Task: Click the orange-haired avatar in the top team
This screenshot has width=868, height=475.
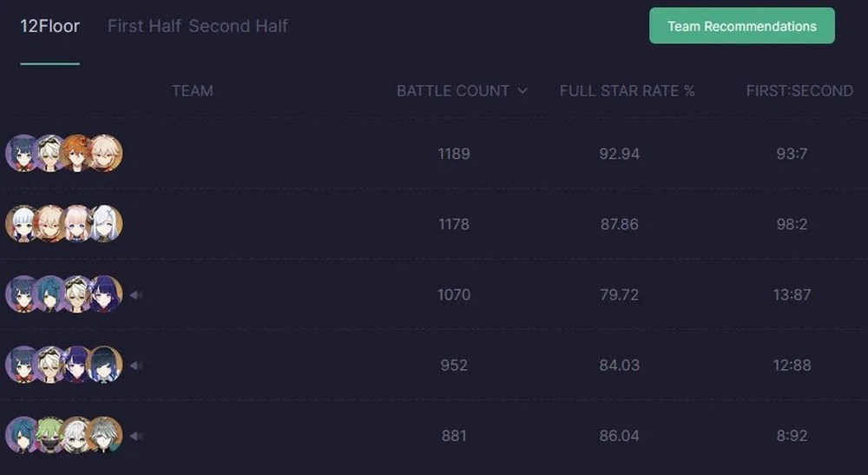Action: point(77,154)
